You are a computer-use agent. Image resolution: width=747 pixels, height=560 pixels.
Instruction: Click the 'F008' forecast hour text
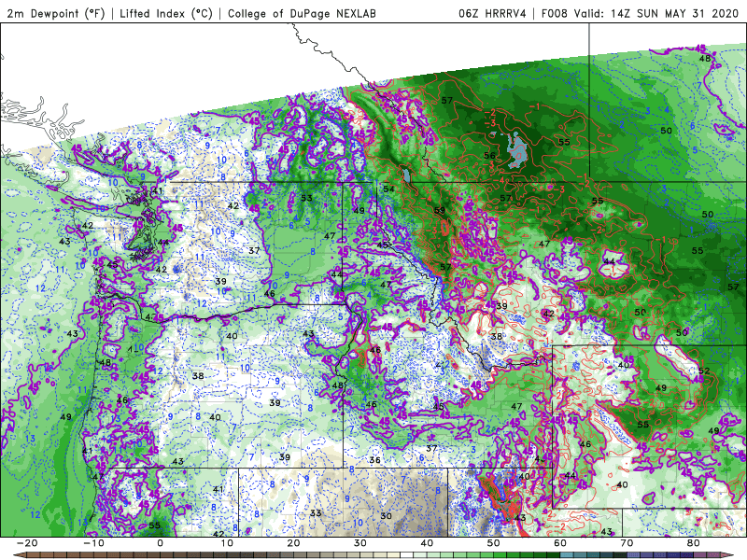[x=554, y=13]
